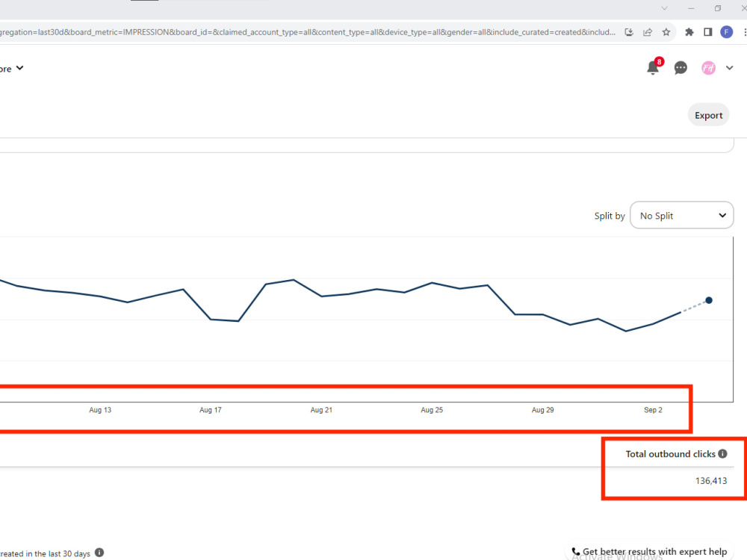
Task: Click the 136,413 outbound clicks value
Action: point(711,481)
